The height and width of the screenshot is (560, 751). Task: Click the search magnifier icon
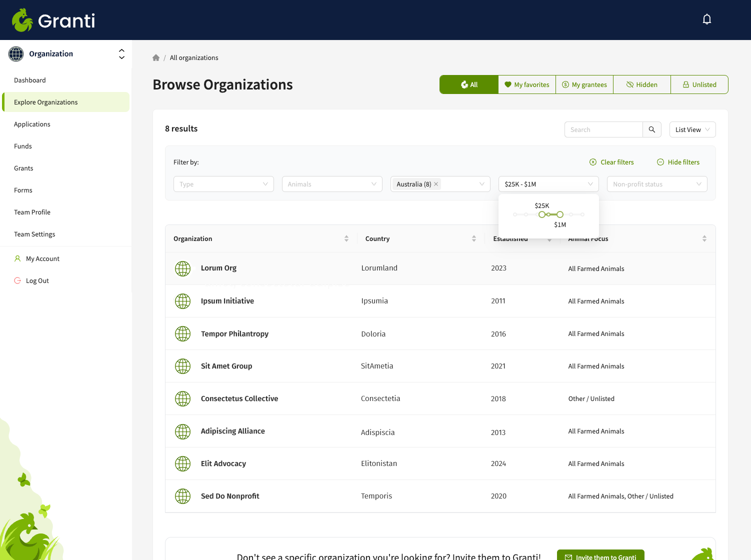(x=652, y=129)
